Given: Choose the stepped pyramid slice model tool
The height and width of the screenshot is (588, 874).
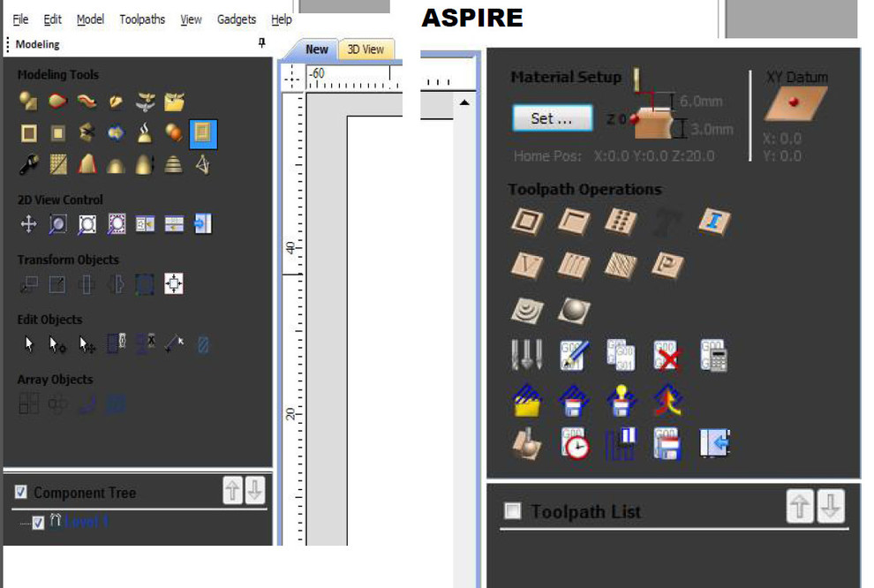Looking at the screenshot, I should click(174, 164).
